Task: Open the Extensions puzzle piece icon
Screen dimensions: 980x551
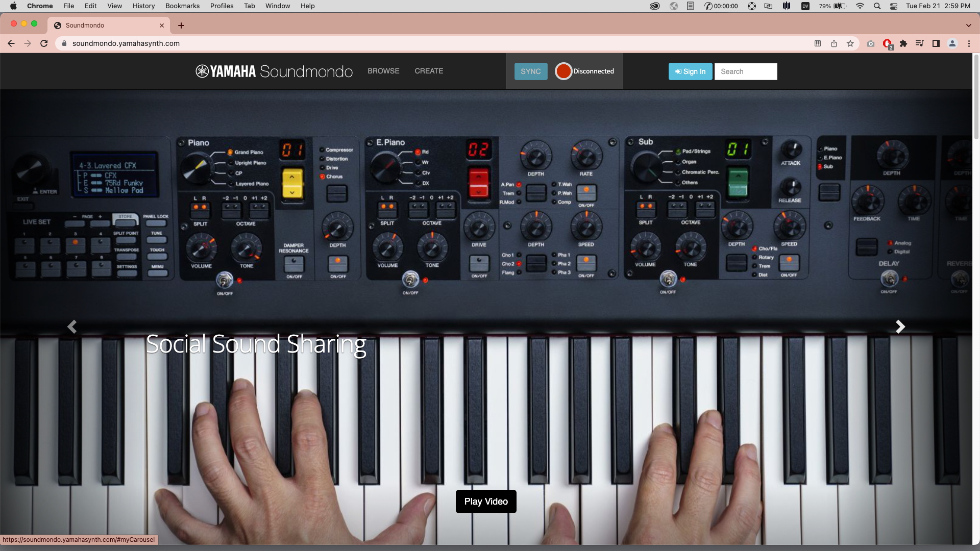Action: pyautogui.click(x=903, y=43)
